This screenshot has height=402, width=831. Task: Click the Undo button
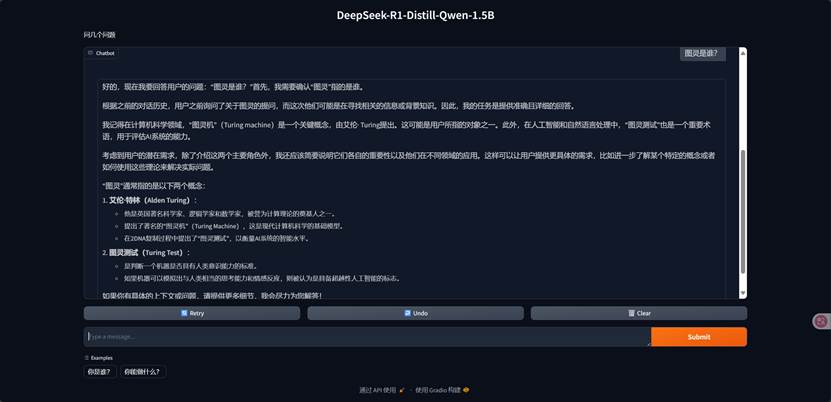pos(416,313)
